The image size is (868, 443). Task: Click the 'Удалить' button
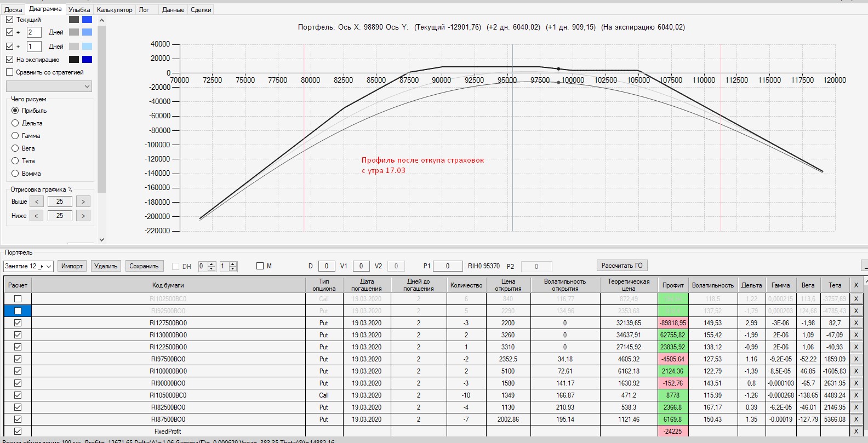pos(106,266)
